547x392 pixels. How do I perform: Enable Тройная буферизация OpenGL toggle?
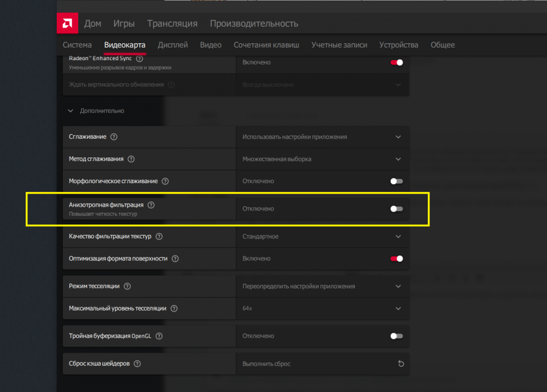[397, 336]
